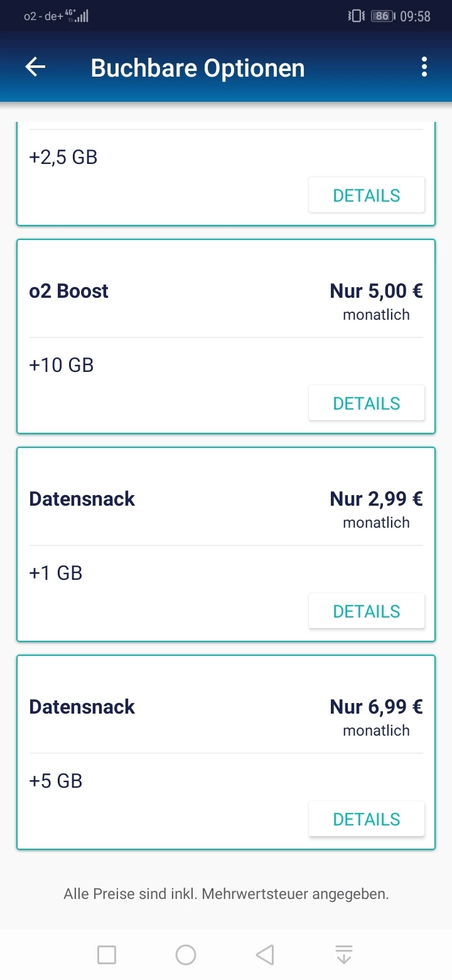Tap the 09:58 clock in status bar

(x=416, y=16)
